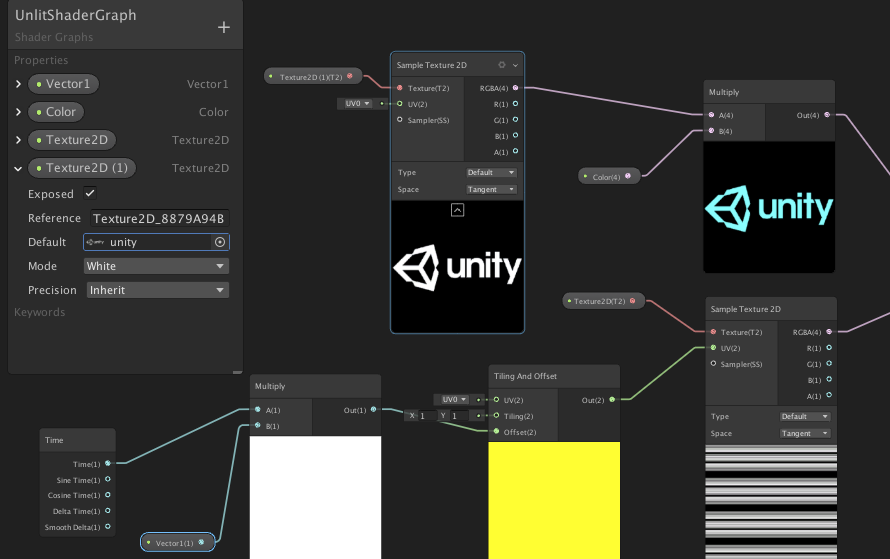Image resolution: width=890 pixels, height=559 pixels.
Task: Open object picker for Default texture
Action: click(220, 242)
